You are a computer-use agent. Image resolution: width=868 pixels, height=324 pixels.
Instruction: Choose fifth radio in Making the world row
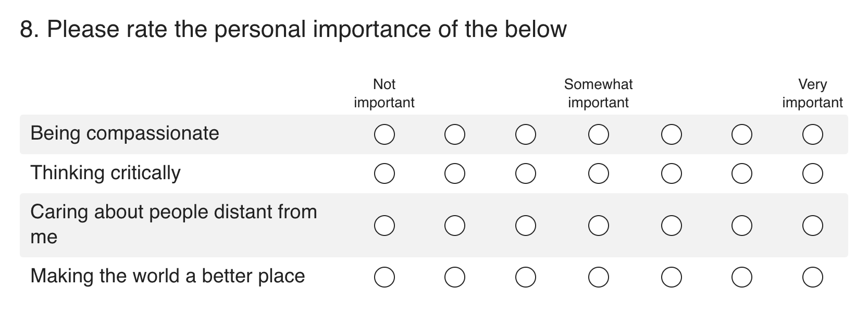[672, 277]
